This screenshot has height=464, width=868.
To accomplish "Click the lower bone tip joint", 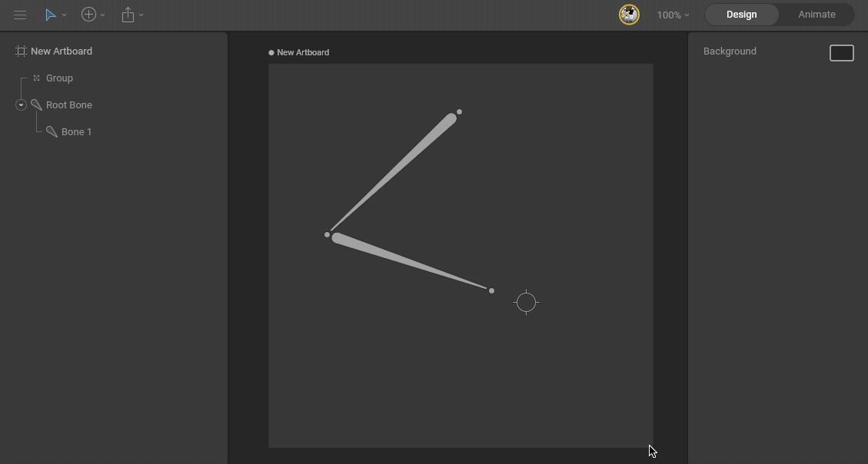I will pos(491,291).
